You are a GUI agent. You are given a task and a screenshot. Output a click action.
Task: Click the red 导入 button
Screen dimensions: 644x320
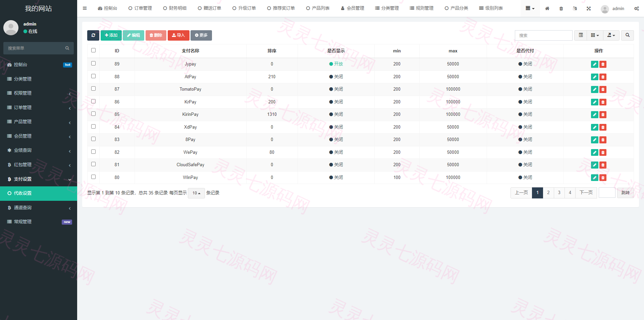click(178, 35)
